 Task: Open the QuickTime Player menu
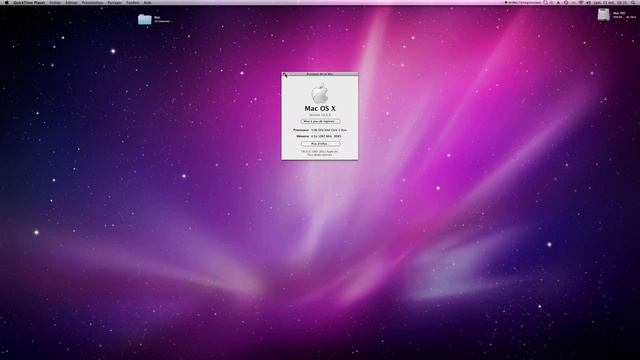(29, 2)
